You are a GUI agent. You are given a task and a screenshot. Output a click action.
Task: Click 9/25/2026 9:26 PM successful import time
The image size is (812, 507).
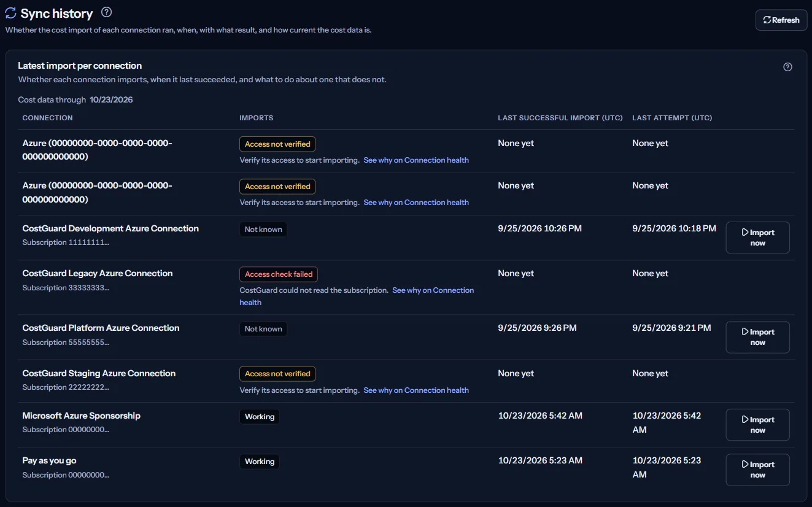pos(537,328)
